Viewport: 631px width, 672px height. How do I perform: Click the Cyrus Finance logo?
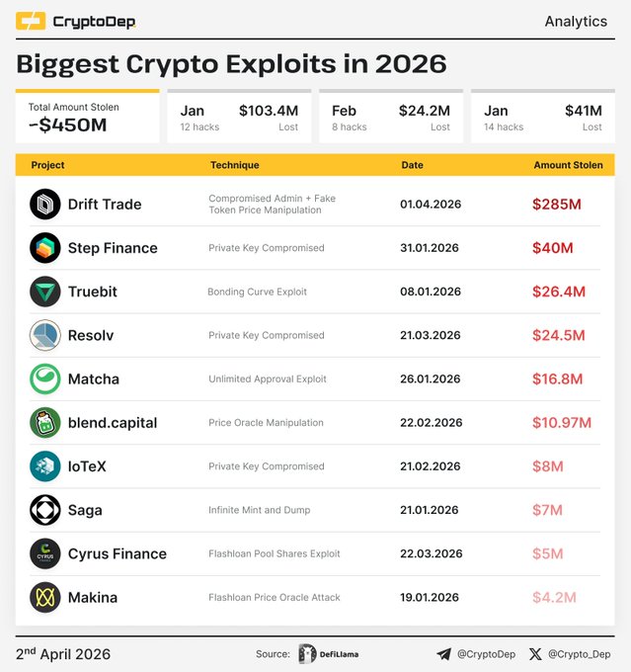pos(45,553)
